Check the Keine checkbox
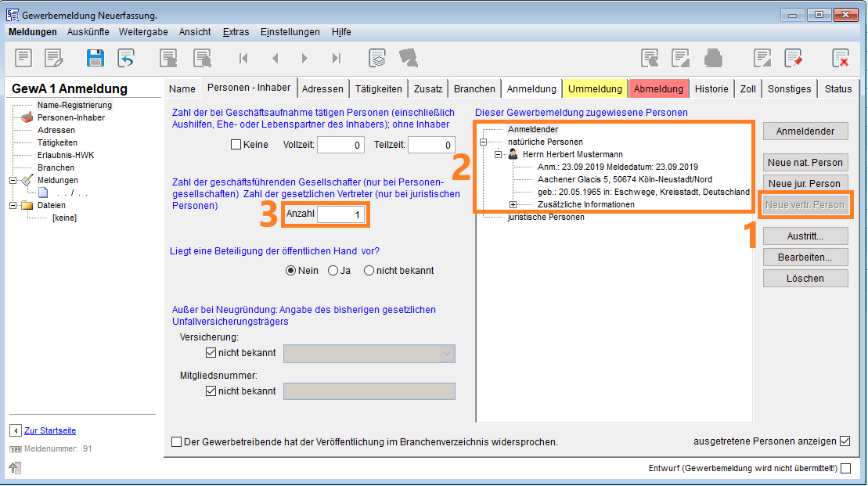The height and width of the screenshot is (486, 868). click(236, 145)
